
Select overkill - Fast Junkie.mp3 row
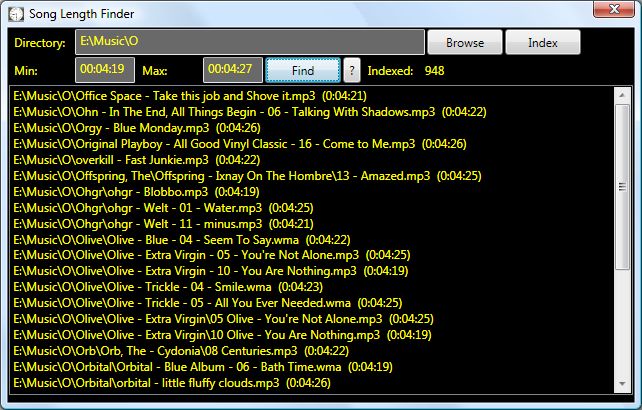click(136, 160)
